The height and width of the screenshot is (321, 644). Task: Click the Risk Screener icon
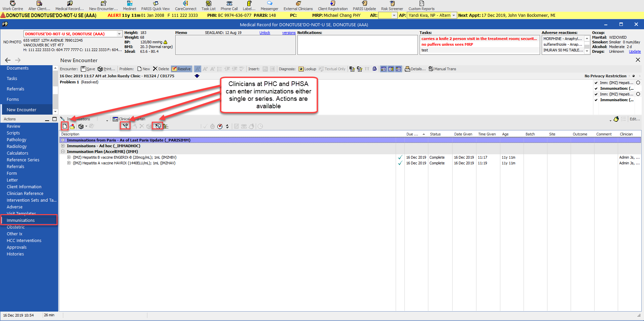392,6
